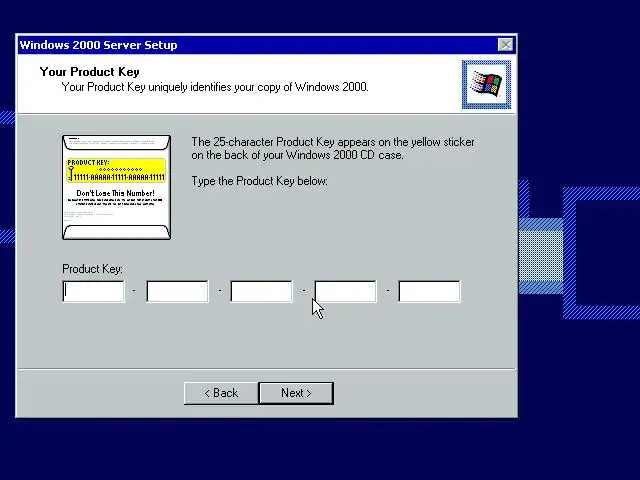Image resolution: width=640 pixels, height=480 pixels.
Task: Return with the Back button
Action: [x=221, y=393]
